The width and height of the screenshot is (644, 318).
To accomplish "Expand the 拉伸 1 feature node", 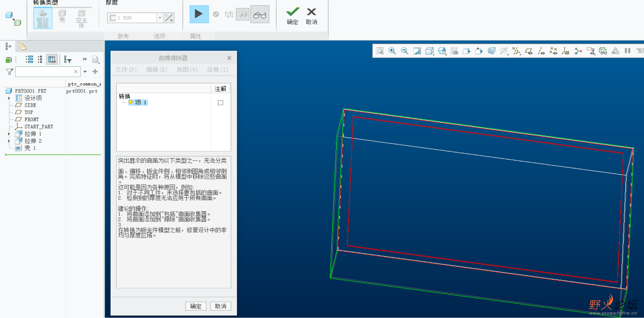I will point(9,134).
